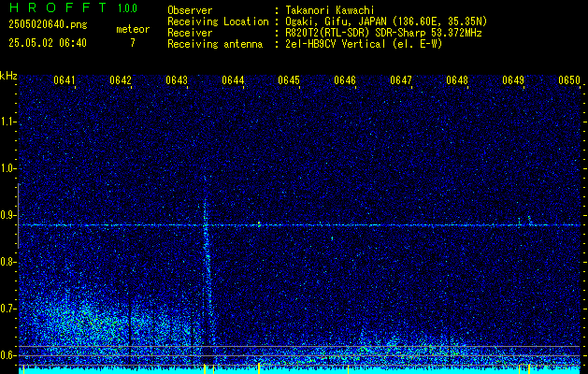
Task: Click the 1.0 kHz frequency label
Action: tap(7, 169)
